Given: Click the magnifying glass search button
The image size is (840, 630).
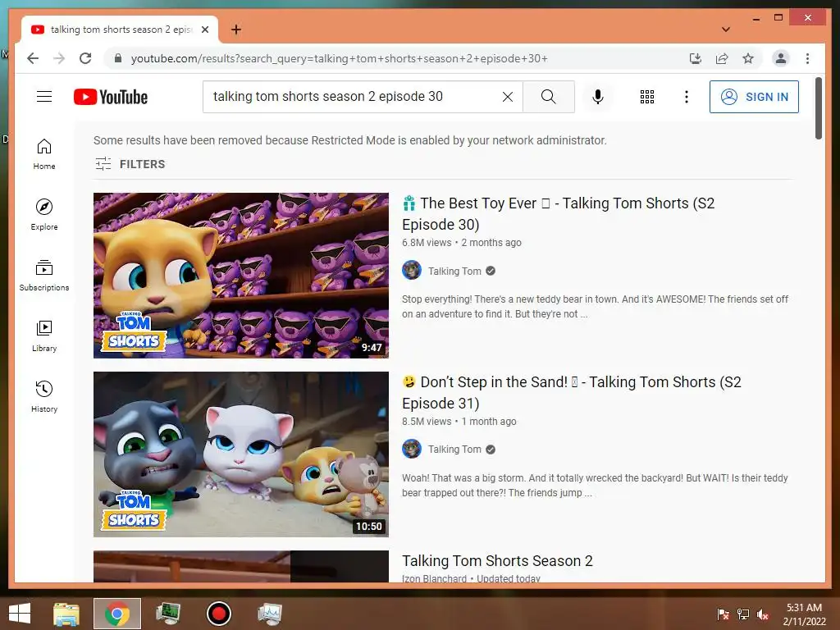Looking at the screenshot, I should [548, 97].
